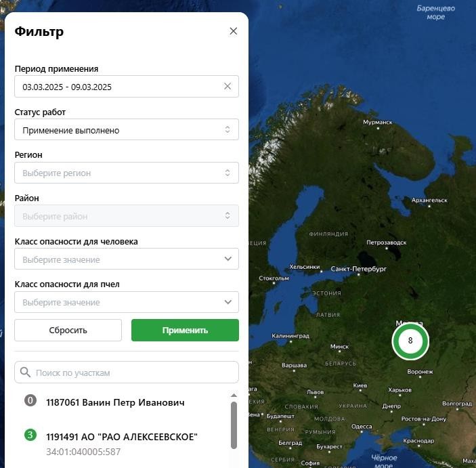Click the scroll up arrow in list
The height and width of the screenshot is (468, 476).
[234, 396]
